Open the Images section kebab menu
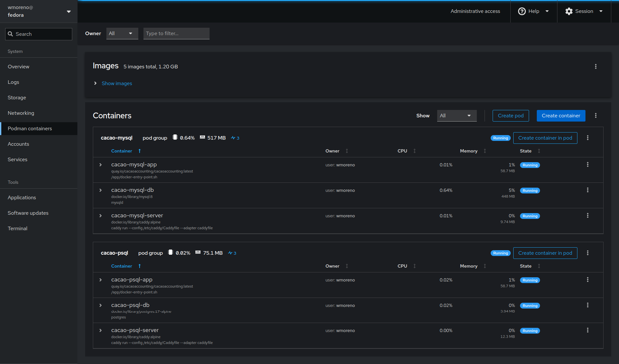The image size is (619, 364). point(595,66)
